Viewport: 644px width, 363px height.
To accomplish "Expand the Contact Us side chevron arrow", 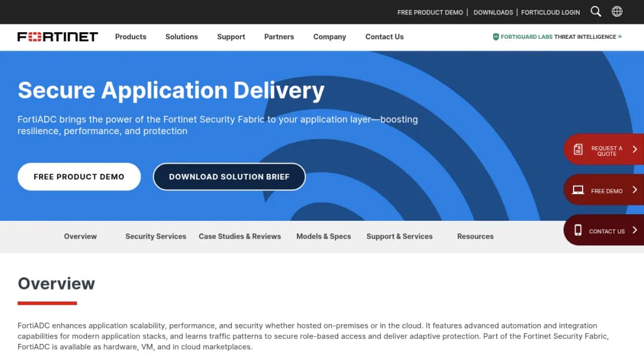I will tap(634, 230).
